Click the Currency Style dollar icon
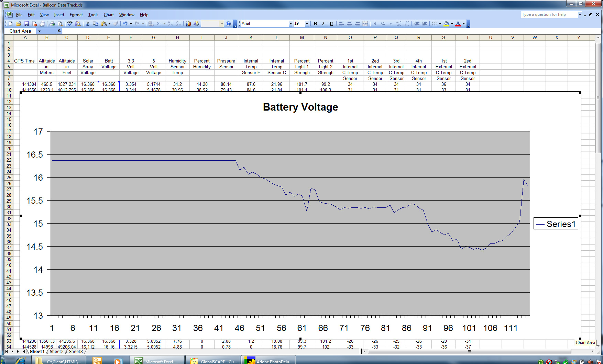This screenshot has height=364, width=603. tap(375, 24)
